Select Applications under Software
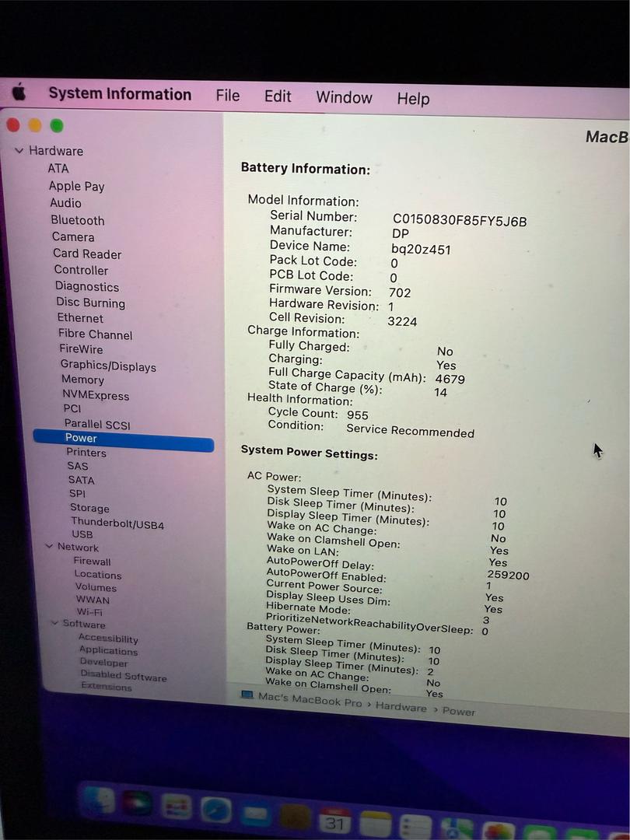This screenshot has width=630, height=840. (109, 651)
